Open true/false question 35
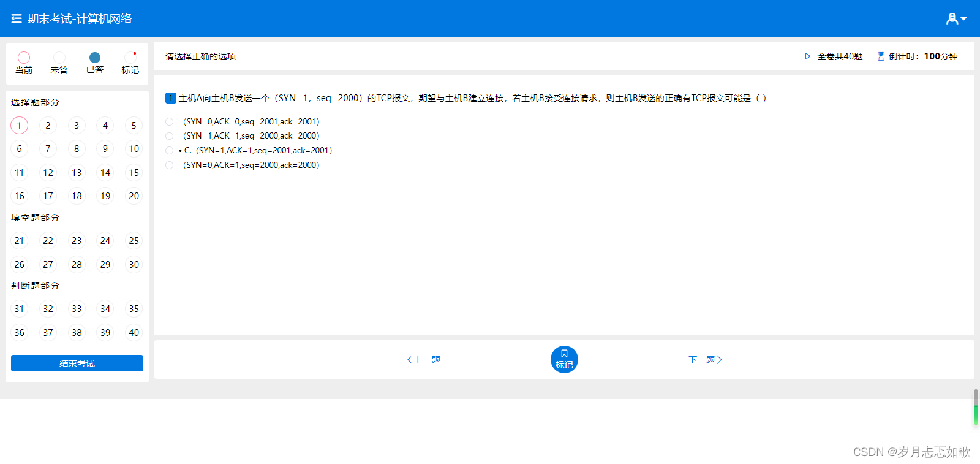This screenshot has width=980, height=464. tap(134, 309)
